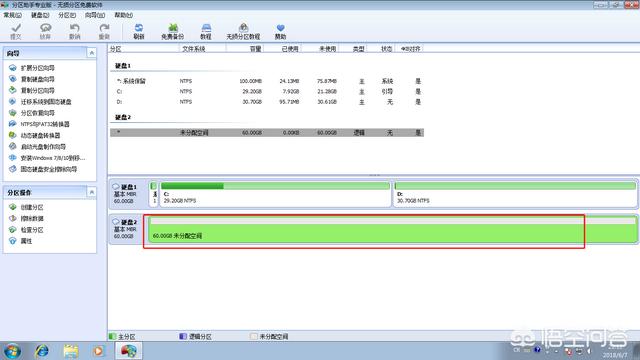Click the 刷新 (Refresh) toolbar icon
Screen dimensions: 640x360
(x=139, y=31)
